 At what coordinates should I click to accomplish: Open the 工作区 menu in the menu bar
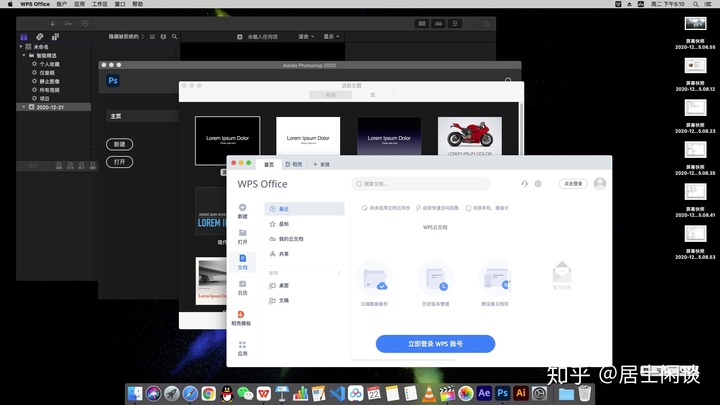click(100, 4)
